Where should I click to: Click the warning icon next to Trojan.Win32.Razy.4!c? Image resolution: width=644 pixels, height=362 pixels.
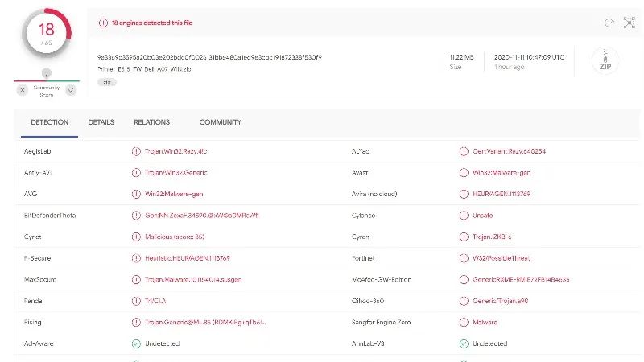point(136,151)
